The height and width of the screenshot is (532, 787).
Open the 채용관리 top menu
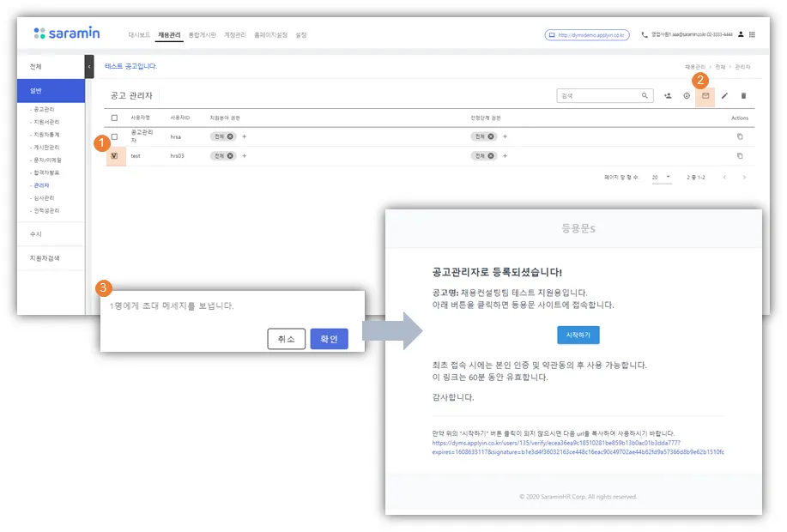pos(169,34)
